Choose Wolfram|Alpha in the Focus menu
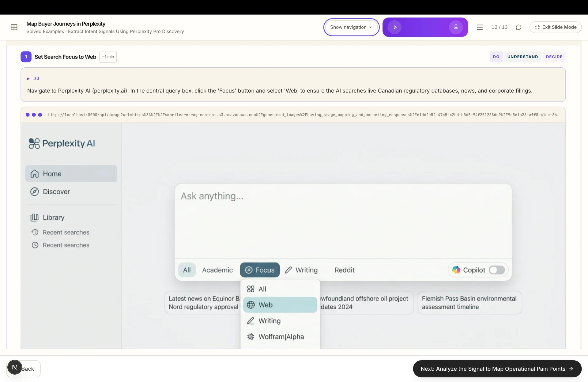This screenshot has width=588, height=382. click(x=280, y=337)
